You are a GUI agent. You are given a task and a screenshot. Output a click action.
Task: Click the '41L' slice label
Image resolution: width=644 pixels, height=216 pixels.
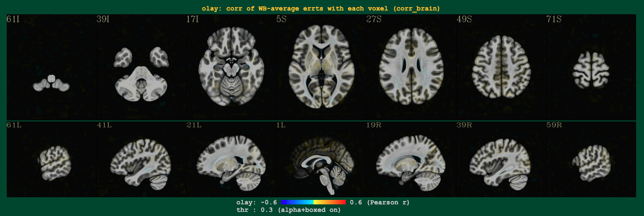pos(104,125)
